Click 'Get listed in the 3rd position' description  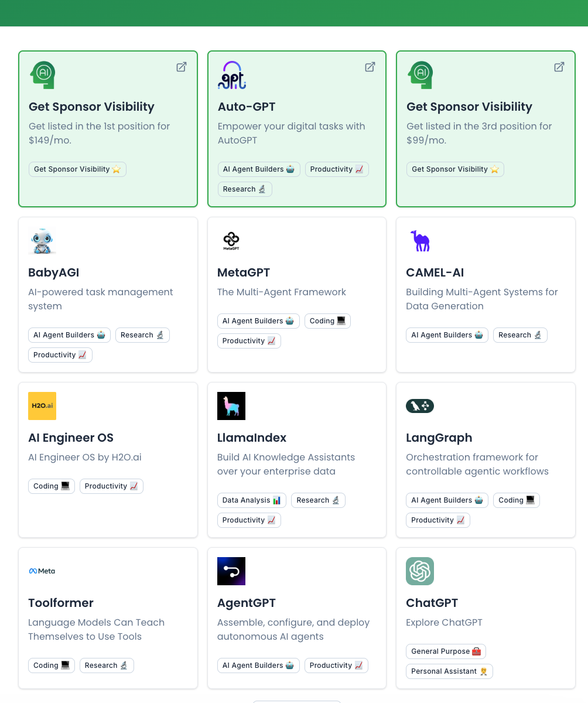479,133
